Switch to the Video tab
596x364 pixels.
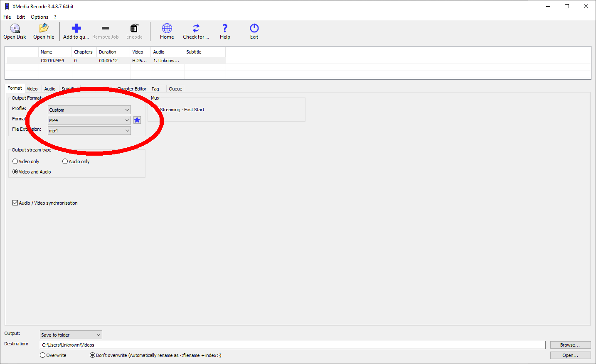(32, 89)
